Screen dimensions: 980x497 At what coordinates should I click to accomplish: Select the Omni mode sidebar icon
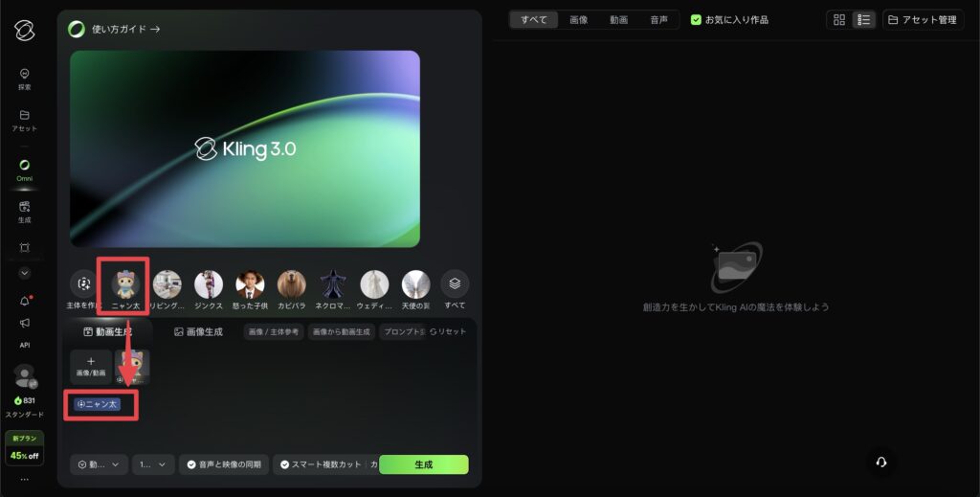click(x=25, y=169)
